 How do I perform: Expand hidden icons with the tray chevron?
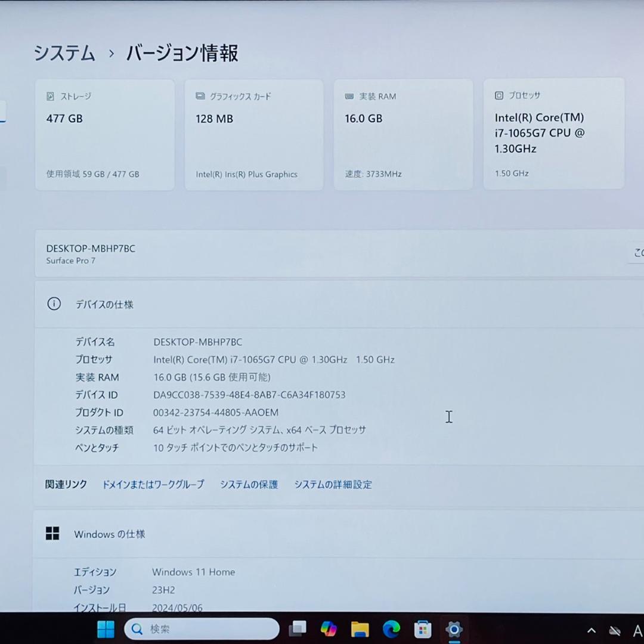pos(591,629)
